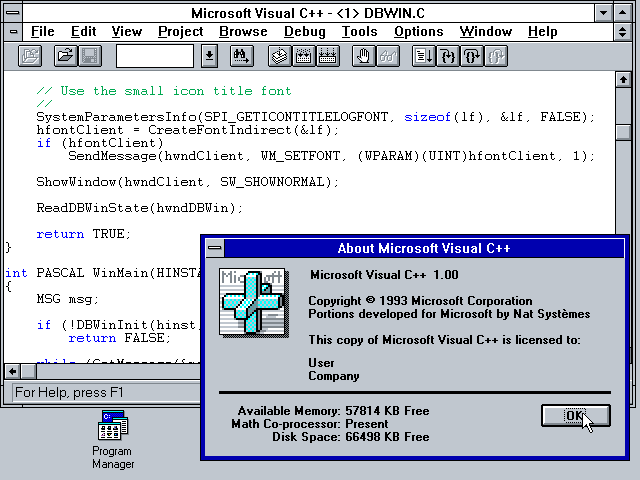Click the Step Over braces icon
This screenshot has height=480, width=640.
[471, 56]
